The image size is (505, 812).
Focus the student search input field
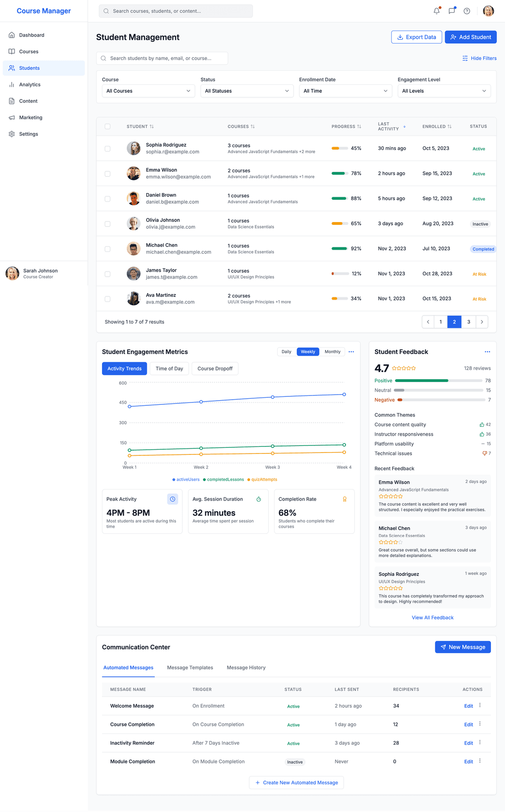click(166, 58)
